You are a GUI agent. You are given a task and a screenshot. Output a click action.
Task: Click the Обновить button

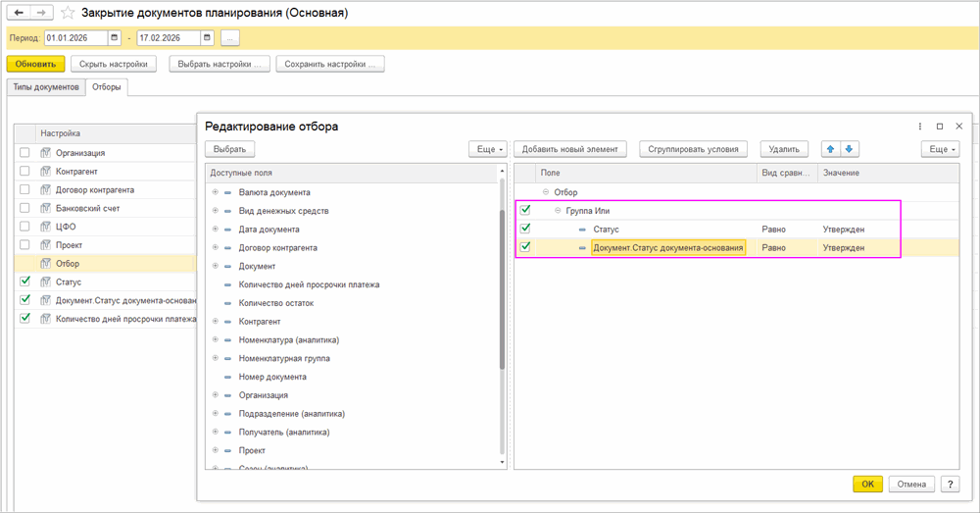pos(35,64)
